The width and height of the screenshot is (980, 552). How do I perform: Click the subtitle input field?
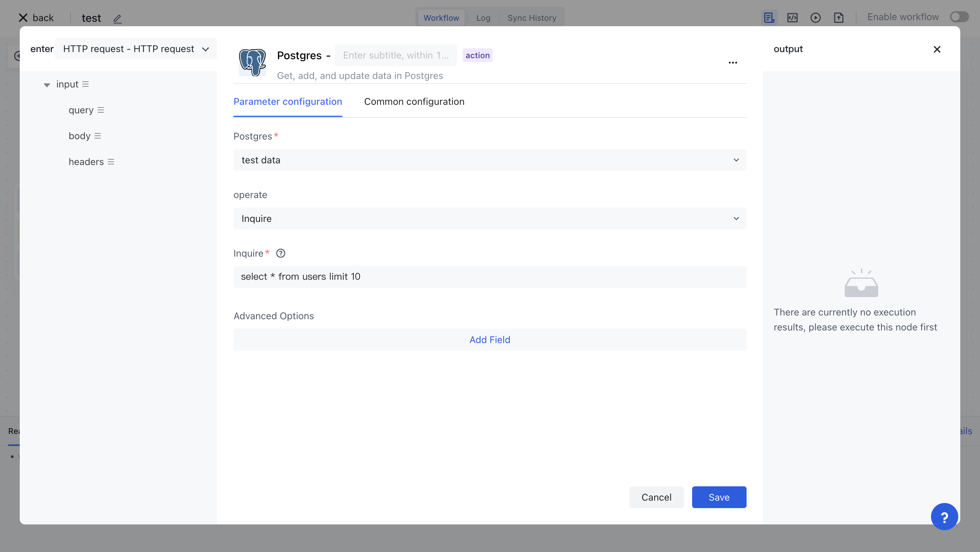[x=396, y=55]
